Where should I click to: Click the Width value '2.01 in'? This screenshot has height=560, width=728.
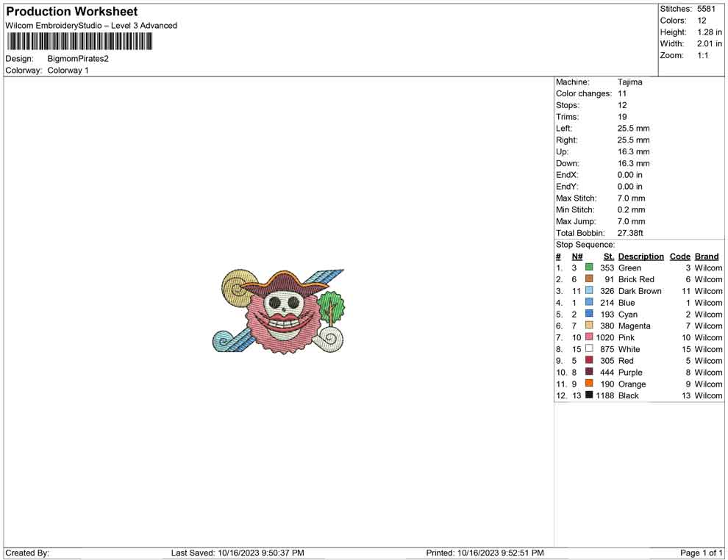pos(710,43)
